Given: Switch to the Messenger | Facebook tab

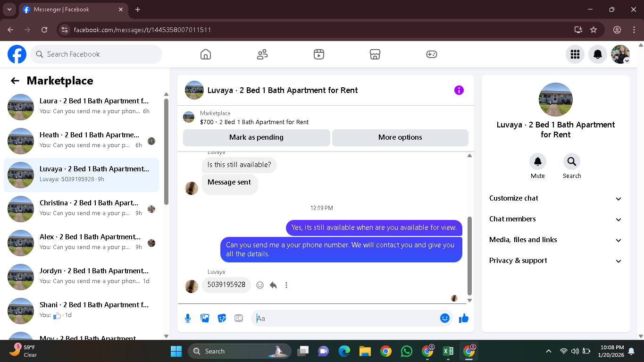Looking at the screenshot, I should pos(73,9).
